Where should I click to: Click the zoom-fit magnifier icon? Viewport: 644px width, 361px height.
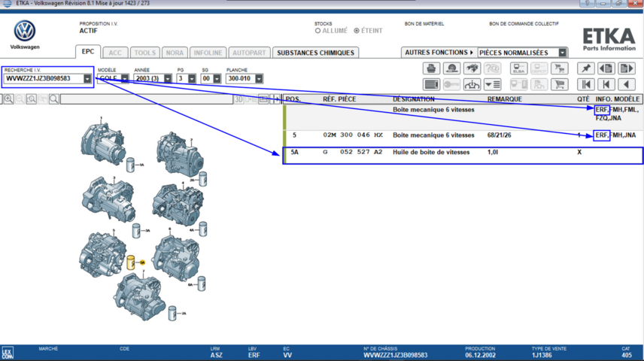pos(31,99)
